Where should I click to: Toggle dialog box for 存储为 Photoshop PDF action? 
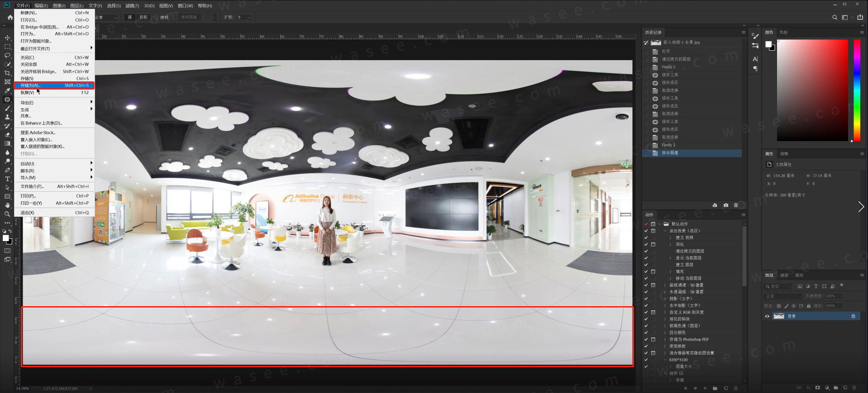pyautogui.click(x=653, y=339)
